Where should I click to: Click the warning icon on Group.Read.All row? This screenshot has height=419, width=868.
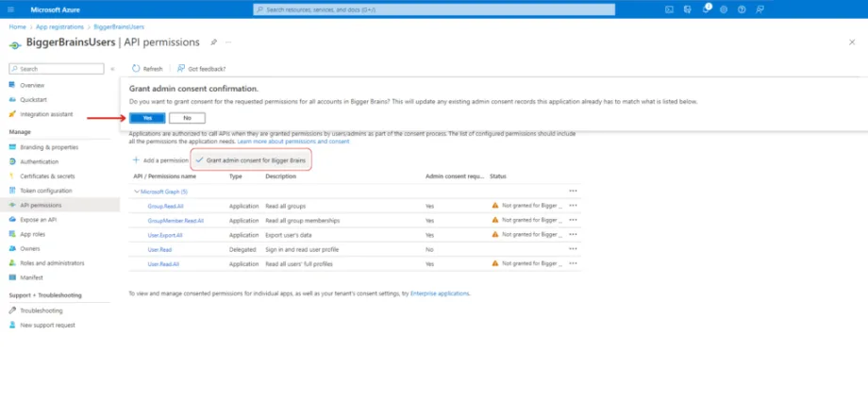click(495, 205)
